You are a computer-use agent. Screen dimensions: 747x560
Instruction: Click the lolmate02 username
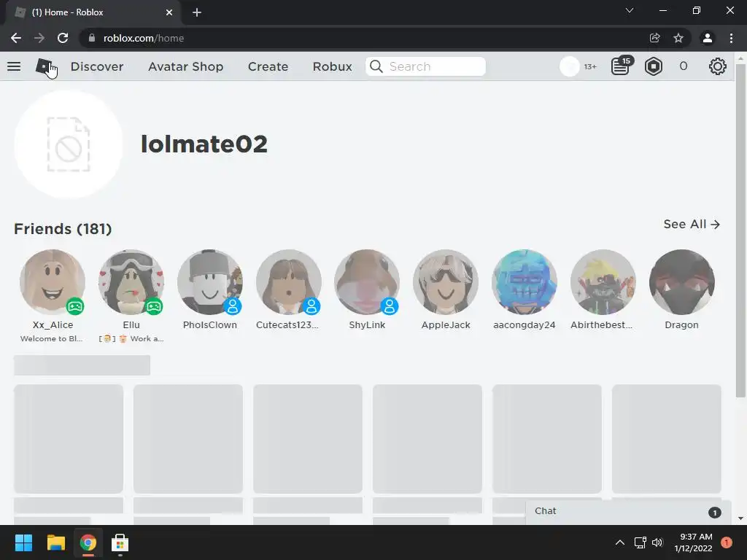(204, 144)
